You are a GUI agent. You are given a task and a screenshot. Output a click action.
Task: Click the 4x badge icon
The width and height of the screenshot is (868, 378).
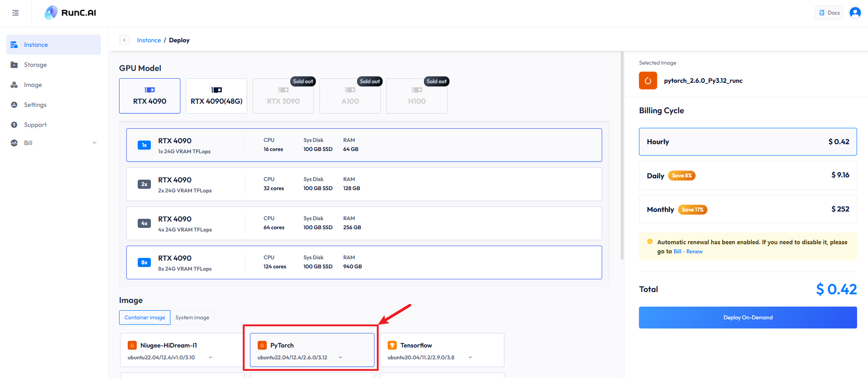click(x=144, y=223)
